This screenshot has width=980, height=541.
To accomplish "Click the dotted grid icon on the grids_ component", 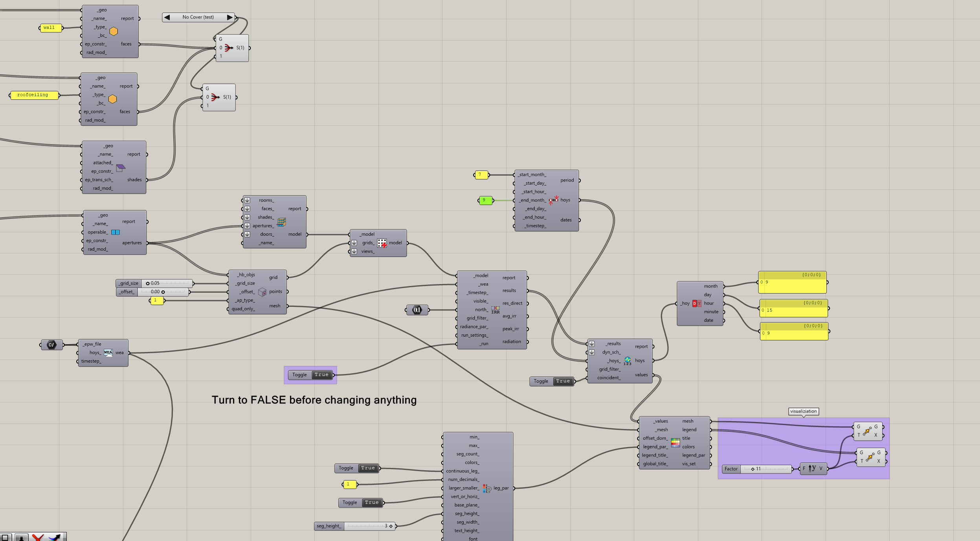I will tap(382, 243).
